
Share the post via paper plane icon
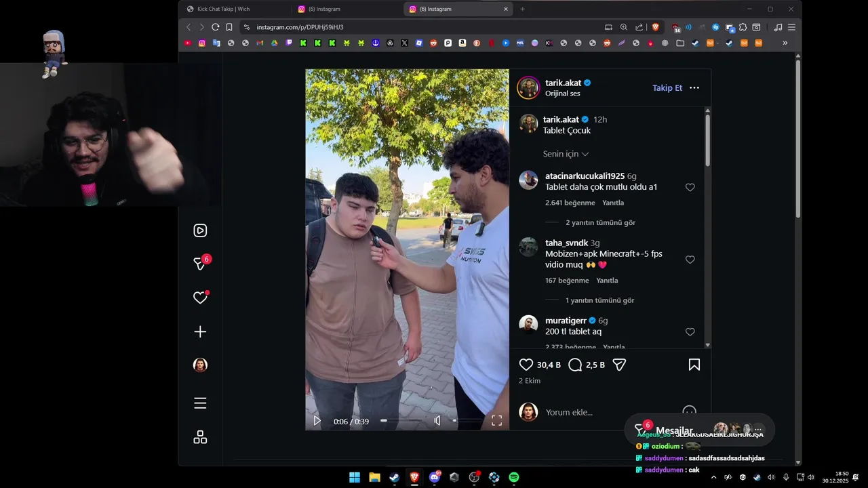(x=619, y=365)
